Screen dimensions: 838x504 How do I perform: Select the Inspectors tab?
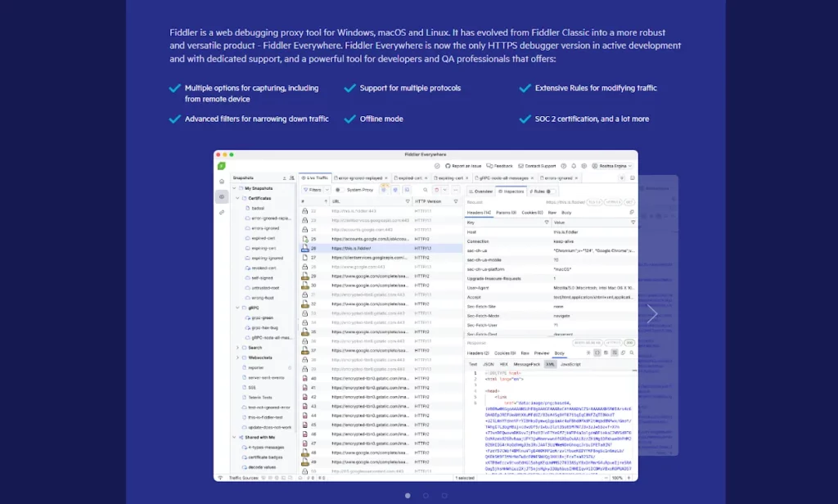[x=511, y=191]
